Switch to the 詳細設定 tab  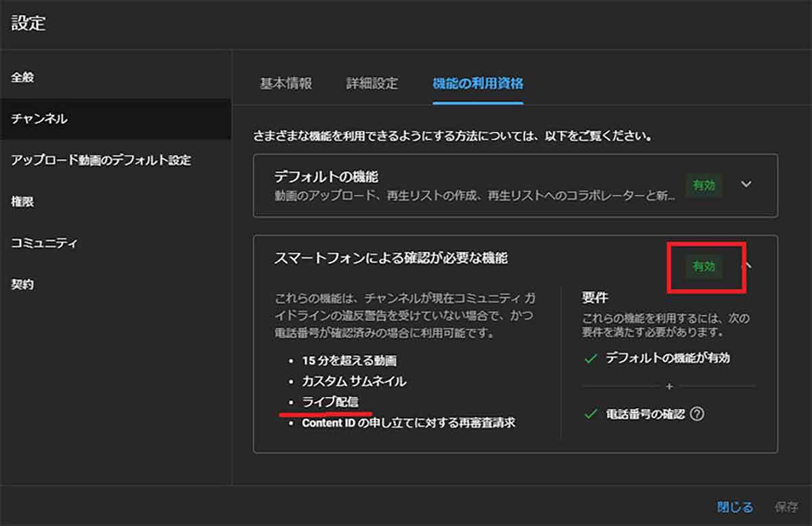pyautogui.click(x=372, y=84)
